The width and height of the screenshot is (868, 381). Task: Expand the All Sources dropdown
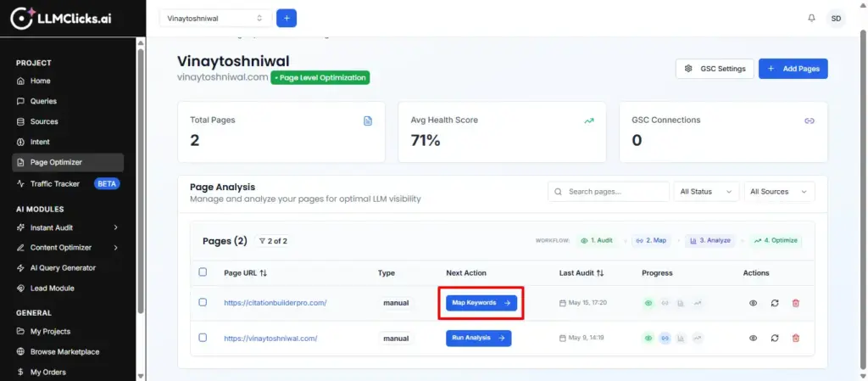tap(779, 192)
